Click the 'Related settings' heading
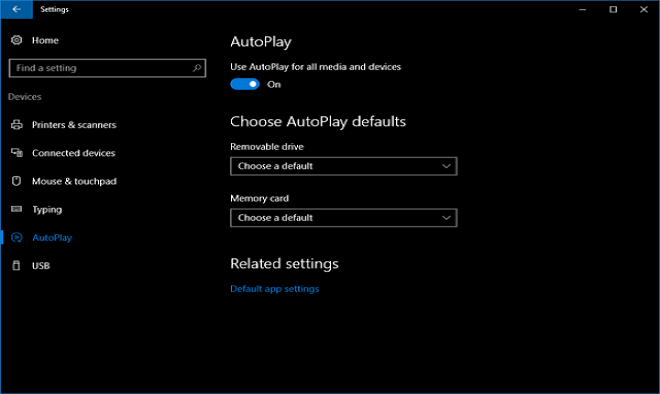The width and height of the screenshot is (660, 394). coord(285,264)
